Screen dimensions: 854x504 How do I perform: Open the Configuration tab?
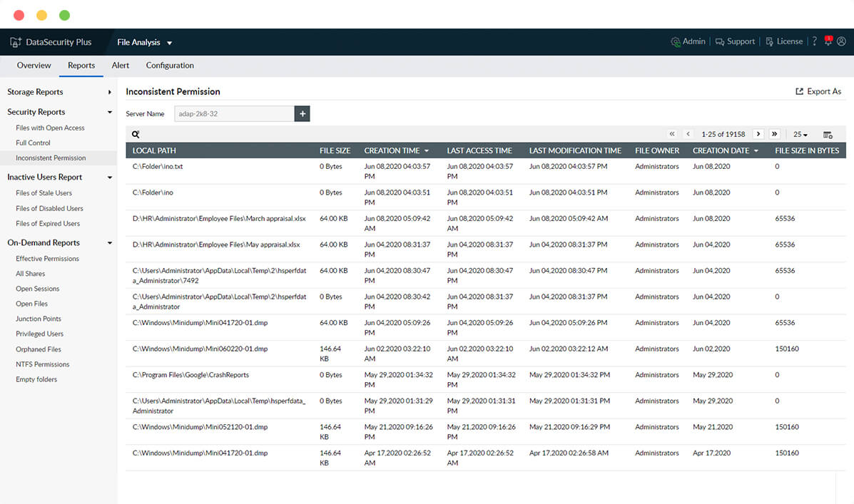169,65
